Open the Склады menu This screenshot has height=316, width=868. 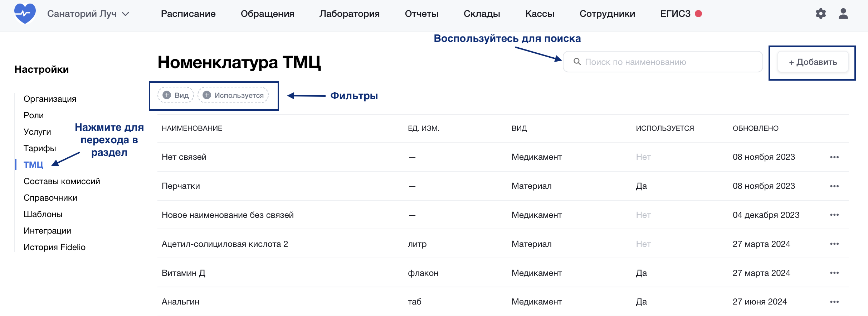coord(482,14)
